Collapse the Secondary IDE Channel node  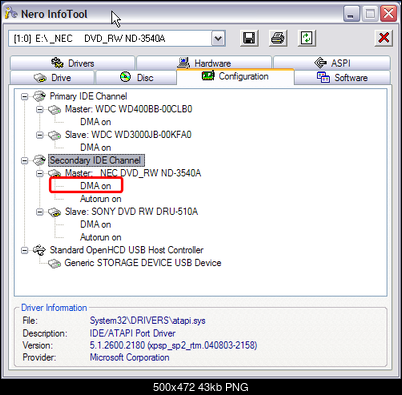24,161
